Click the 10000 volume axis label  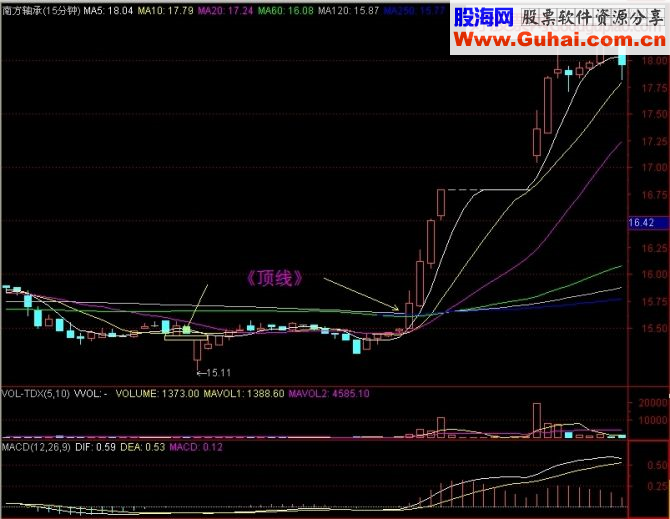(x=653, y=420)
